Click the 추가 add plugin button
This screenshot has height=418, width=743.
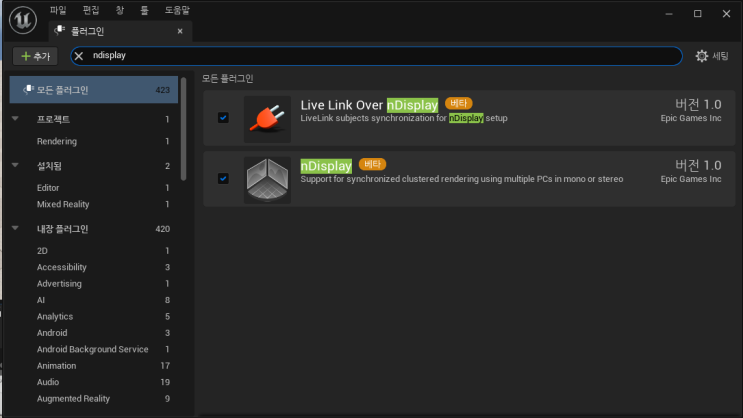pos(35,56)
